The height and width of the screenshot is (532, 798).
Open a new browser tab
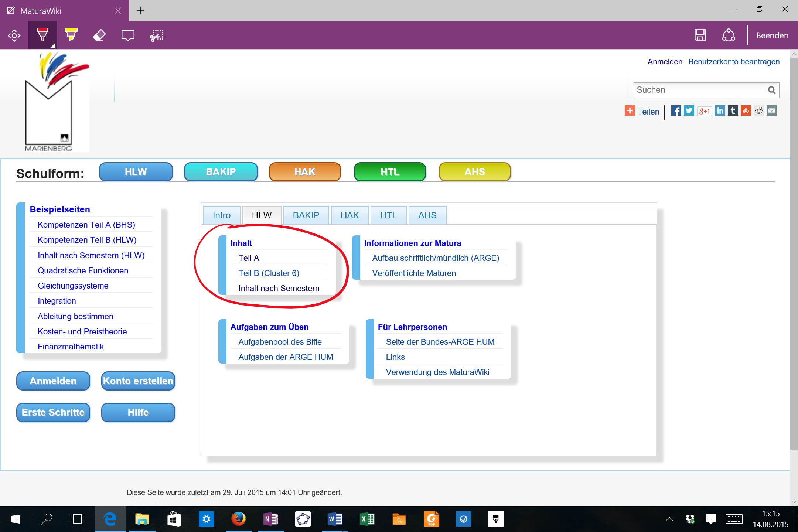point(140,10)
